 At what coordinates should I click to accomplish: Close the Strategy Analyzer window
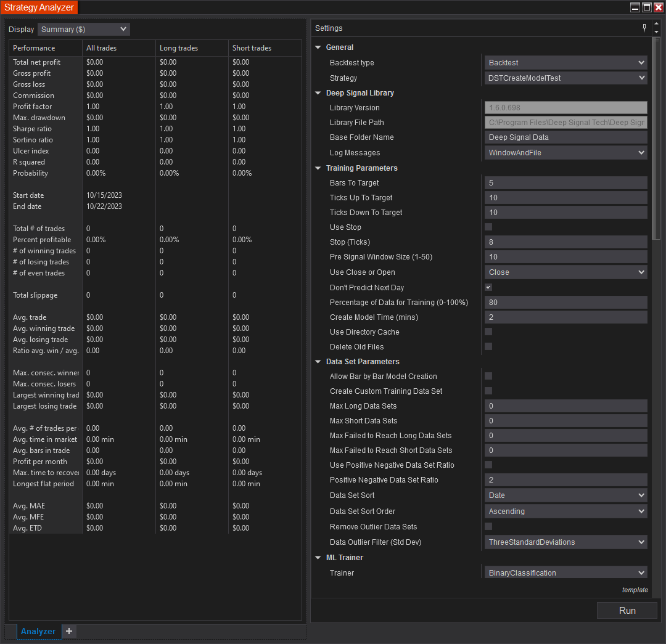pyautogui.click(x=659, y=7)
